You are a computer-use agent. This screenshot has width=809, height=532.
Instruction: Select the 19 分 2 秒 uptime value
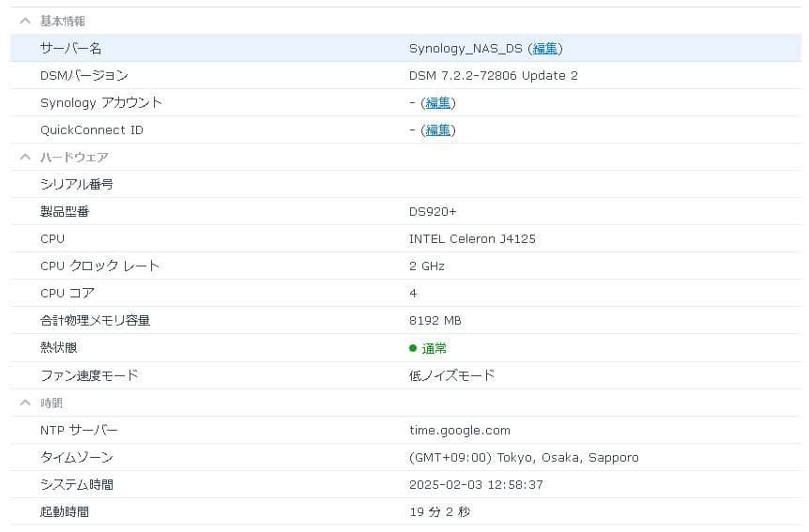[439, 512]
